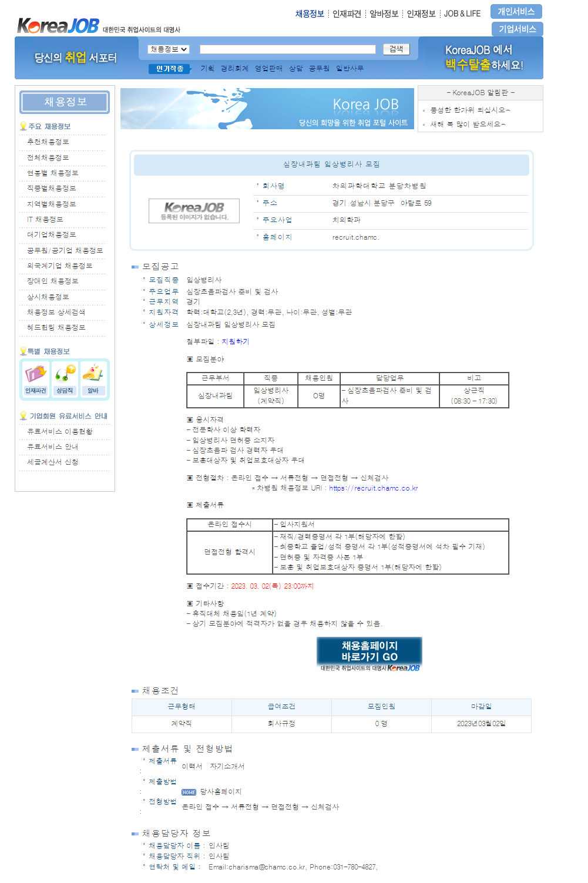Click the 지원하기 attachment link

[x=236, y=341]
